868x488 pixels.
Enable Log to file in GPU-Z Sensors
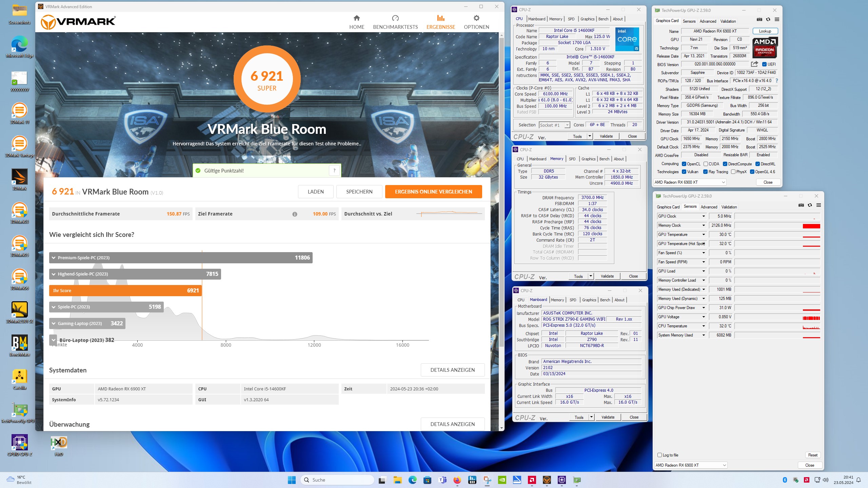(659, 455)
